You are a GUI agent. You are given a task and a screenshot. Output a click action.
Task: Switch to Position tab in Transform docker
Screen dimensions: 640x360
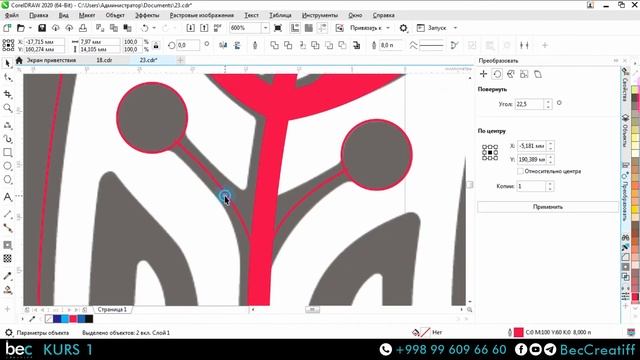[483, 74]
